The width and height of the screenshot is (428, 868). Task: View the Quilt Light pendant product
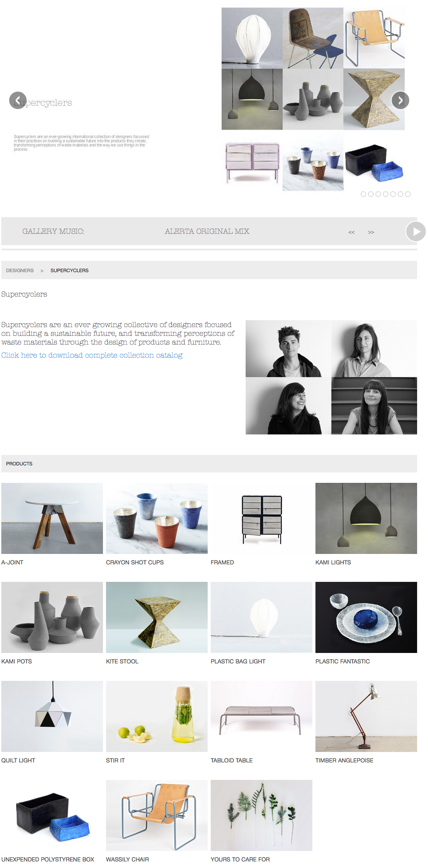[52, 716]
